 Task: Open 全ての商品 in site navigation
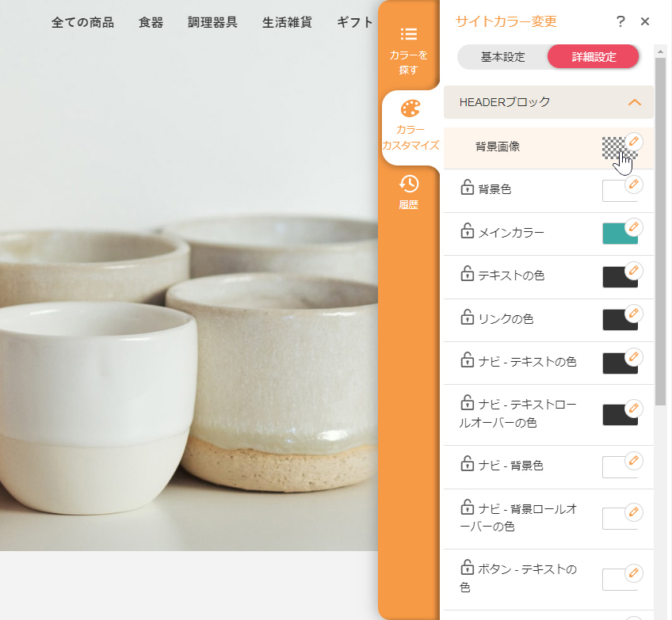82,22
